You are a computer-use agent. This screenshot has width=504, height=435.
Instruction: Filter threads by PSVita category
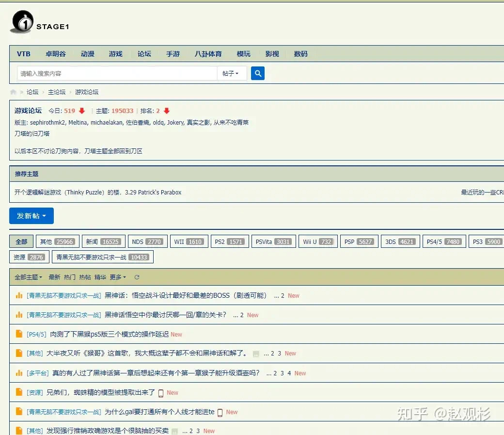coord(273,242)
